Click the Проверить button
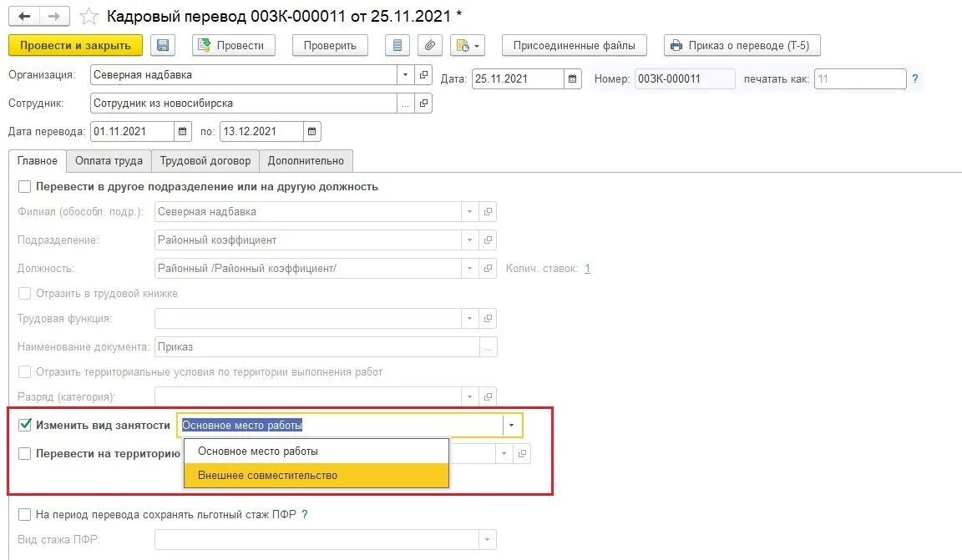Image resolution: width=962 pixels, height=560 pixels. pyautogui.click(x=330, y=45)
